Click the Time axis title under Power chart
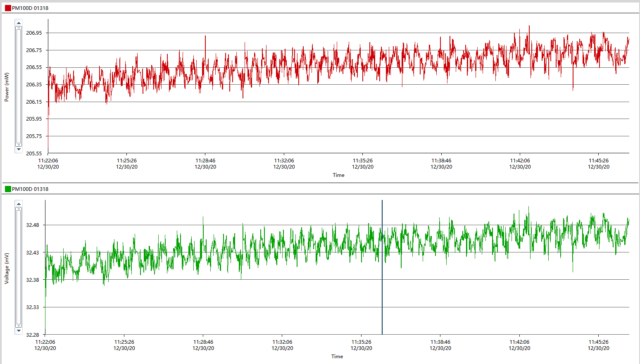640x364 pixels. tap(338, 175)
